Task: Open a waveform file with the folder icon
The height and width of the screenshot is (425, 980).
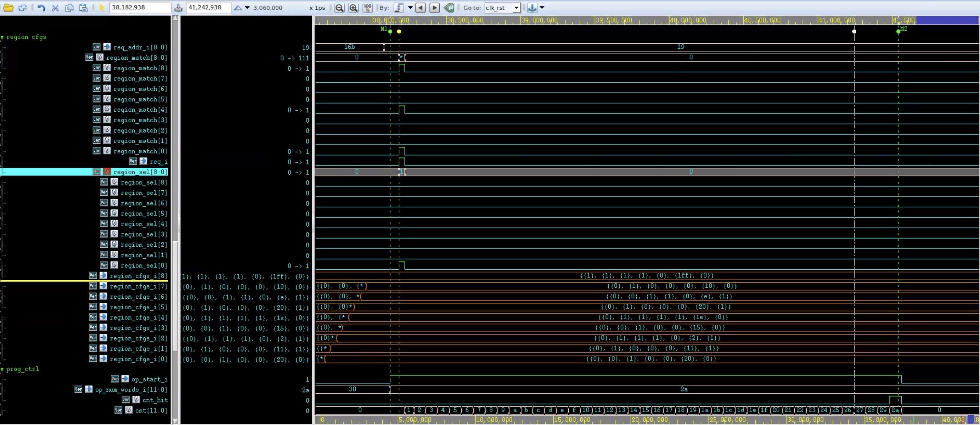Action: pyautogui.click(x=8, y=8)
